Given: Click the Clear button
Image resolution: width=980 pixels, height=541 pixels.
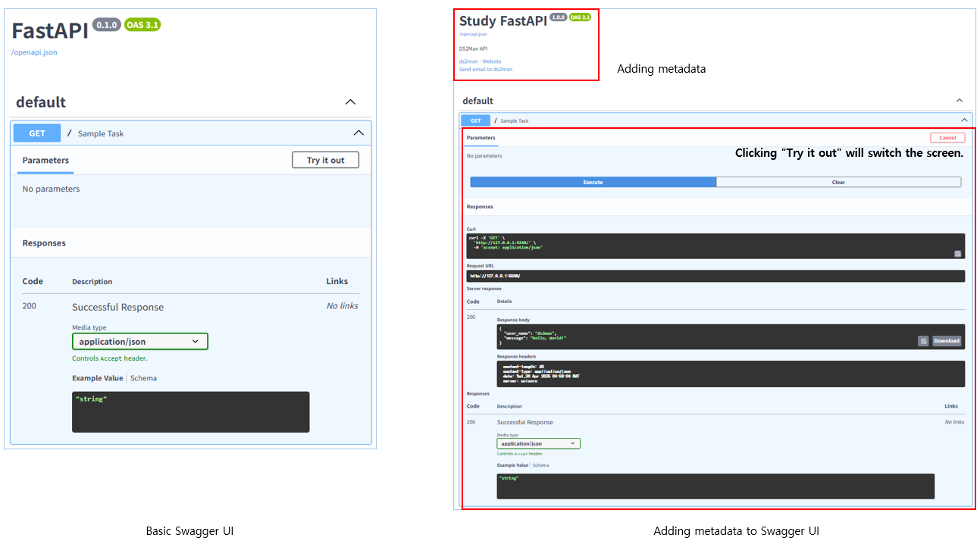Looking at the screenshot, I should tap(838, 182).
